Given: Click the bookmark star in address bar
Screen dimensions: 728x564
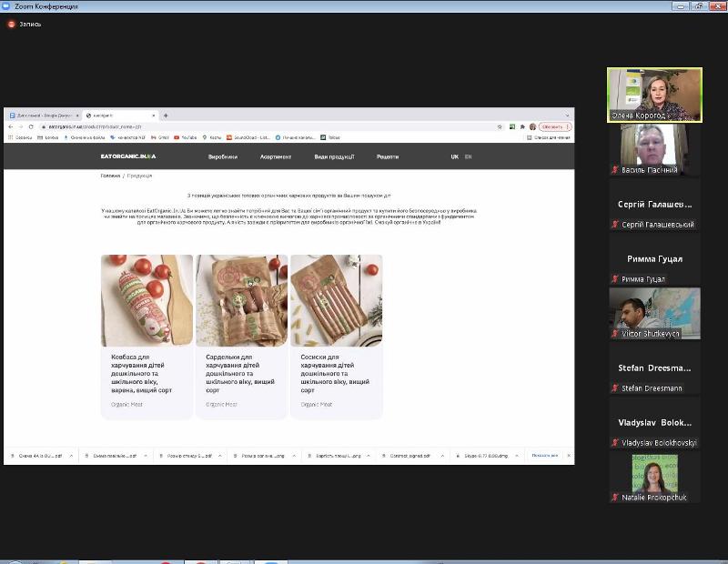Looking at the screenshot, I should coord(500,126).
